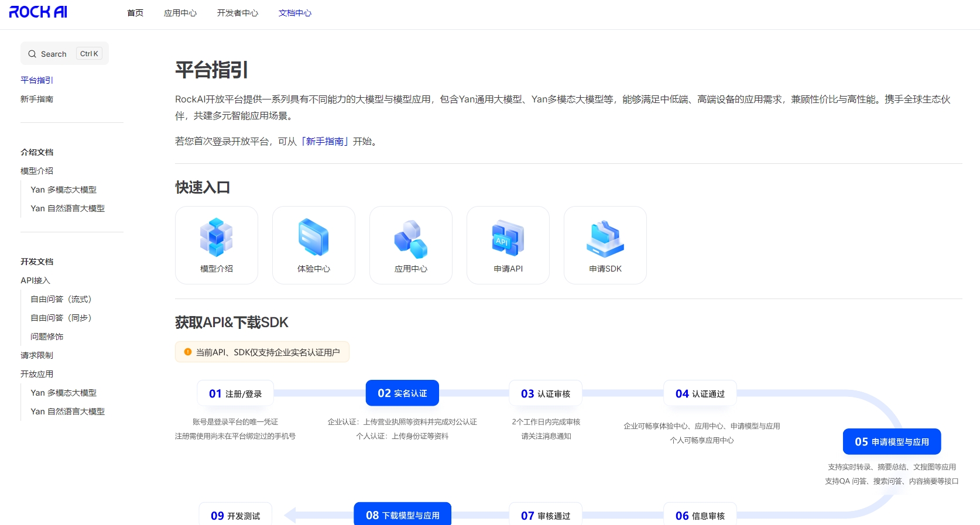Click text 2个工作日内完成审核
The width and height of the screenshot is (980, 525).
546,422
